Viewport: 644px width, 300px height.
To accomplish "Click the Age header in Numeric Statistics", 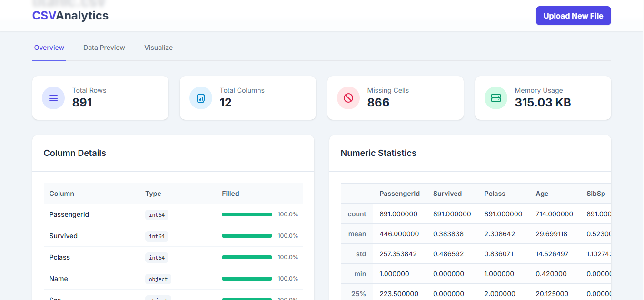I will 542,194.
